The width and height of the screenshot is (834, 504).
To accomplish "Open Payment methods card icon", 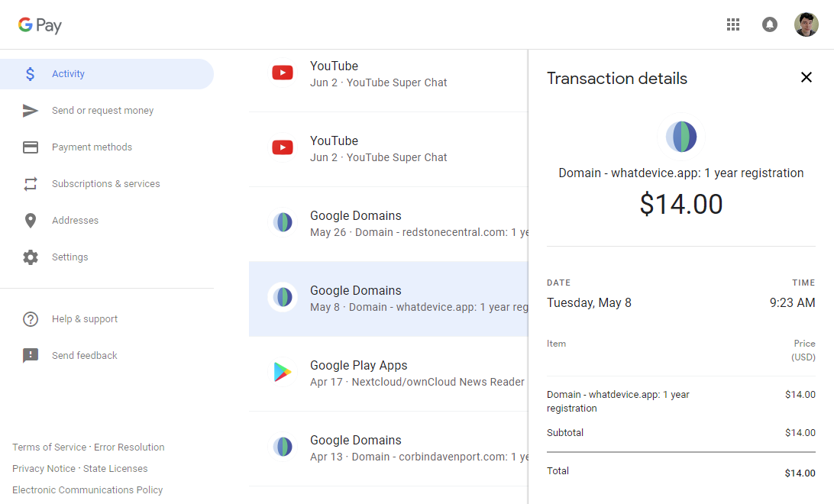I will [30, 147].
